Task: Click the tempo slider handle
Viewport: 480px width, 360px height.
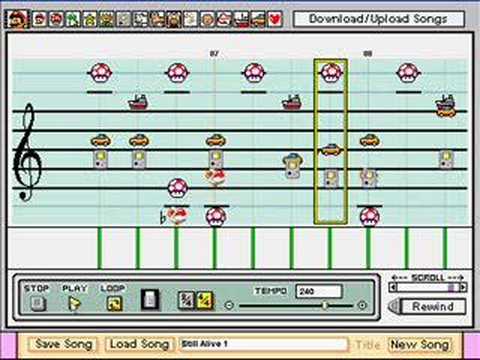Action: point(325,305)
